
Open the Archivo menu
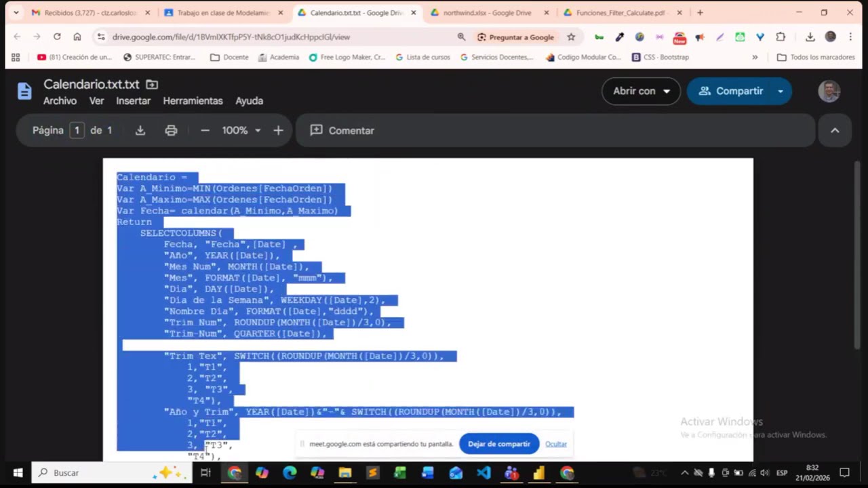[x=60, y=100]
